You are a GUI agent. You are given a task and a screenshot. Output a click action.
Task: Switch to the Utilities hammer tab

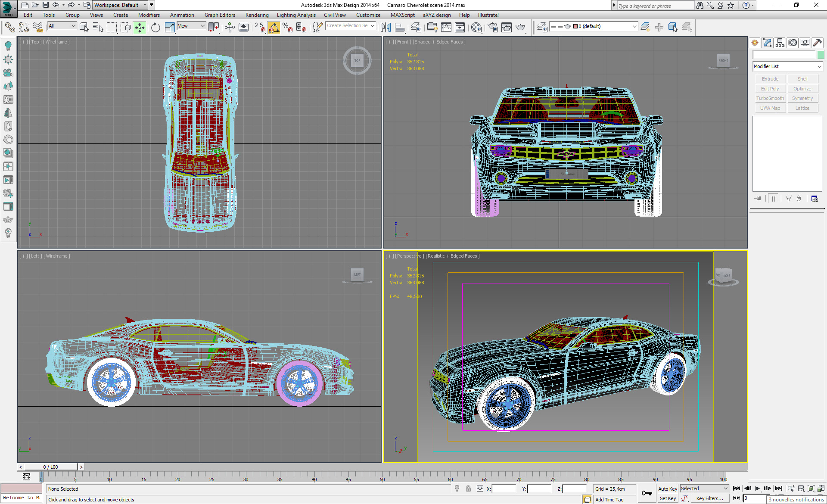817,43
